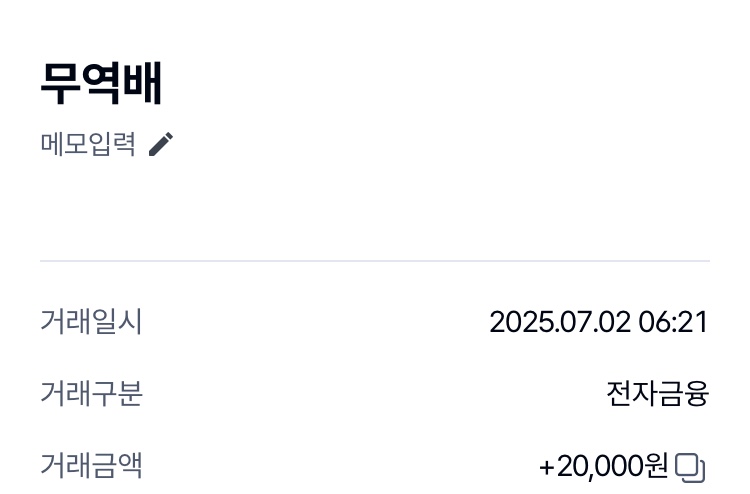Click the 거래일시 label
This screenshot has width=750, height=494.
coord(91,322)
